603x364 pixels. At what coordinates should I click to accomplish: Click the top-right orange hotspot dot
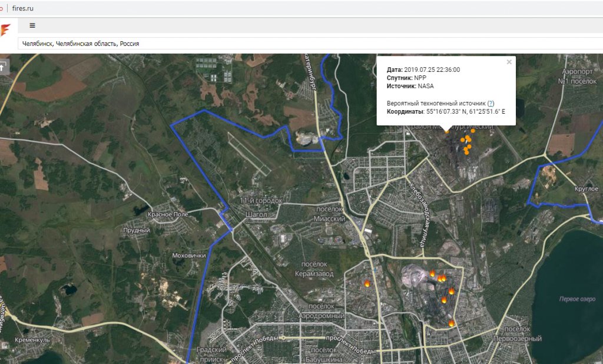[x=473, y=131]
